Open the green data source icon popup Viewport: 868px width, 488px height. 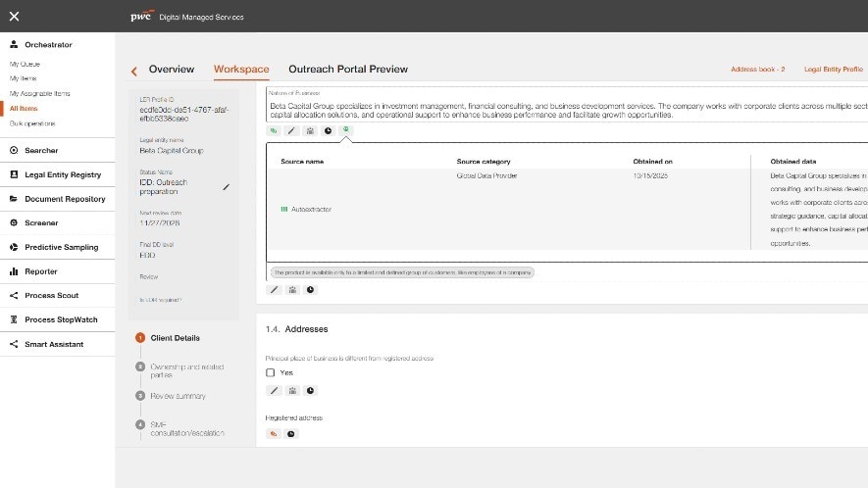pyautogui.click(x=346, y=130)
